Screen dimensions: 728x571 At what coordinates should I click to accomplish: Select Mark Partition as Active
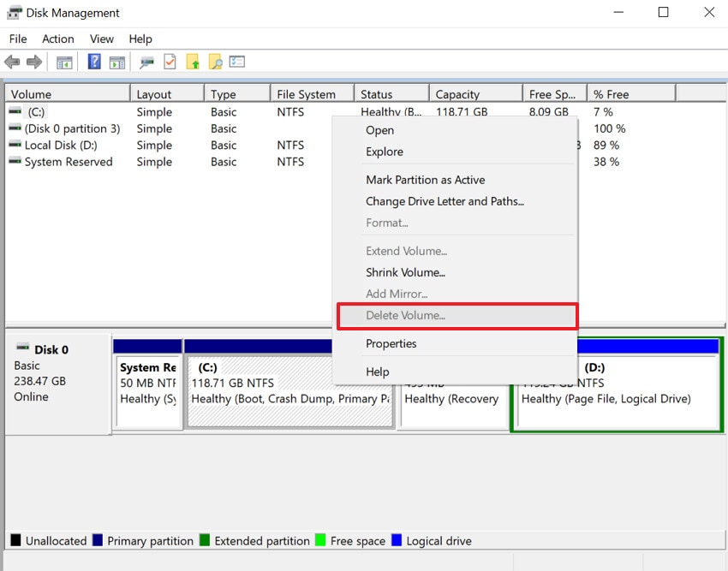pos(425,180)
